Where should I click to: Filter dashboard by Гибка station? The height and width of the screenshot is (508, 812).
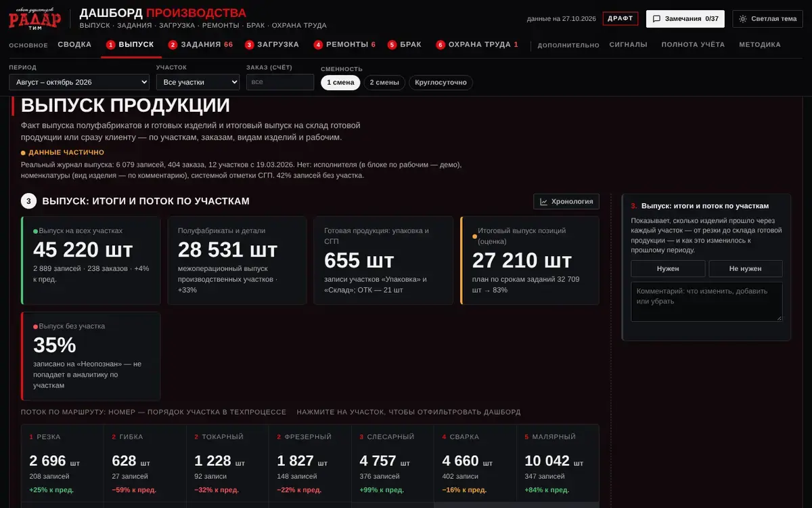coord(145,464)
